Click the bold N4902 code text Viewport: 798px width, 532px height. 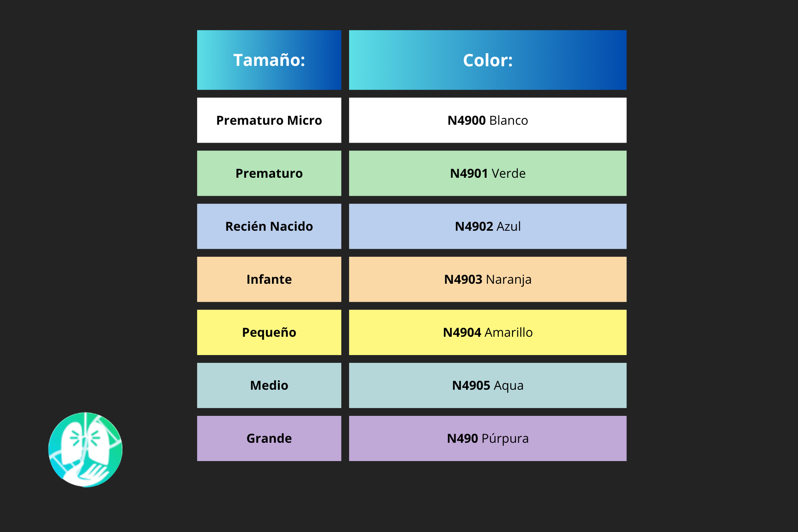pyautogui.click(x=474, y=226)
